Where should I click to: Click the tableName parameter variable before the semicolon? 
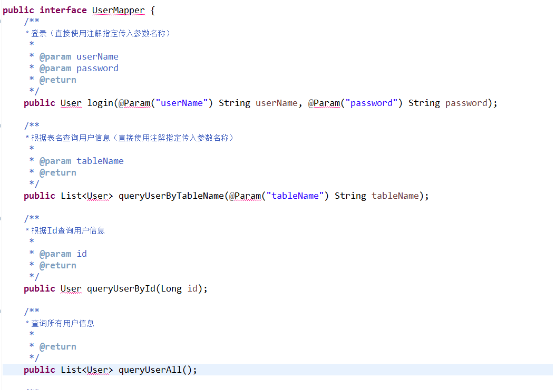[395, 196]
